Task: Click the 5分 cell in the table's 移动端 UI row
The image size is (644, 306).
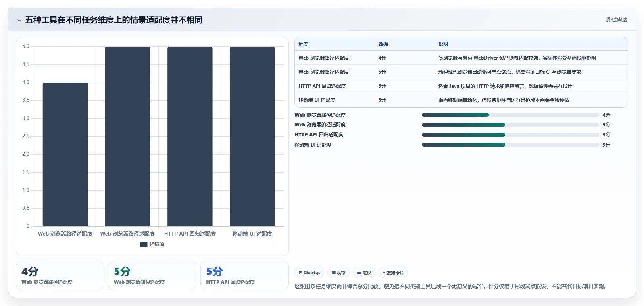Action: pos(382,100)
